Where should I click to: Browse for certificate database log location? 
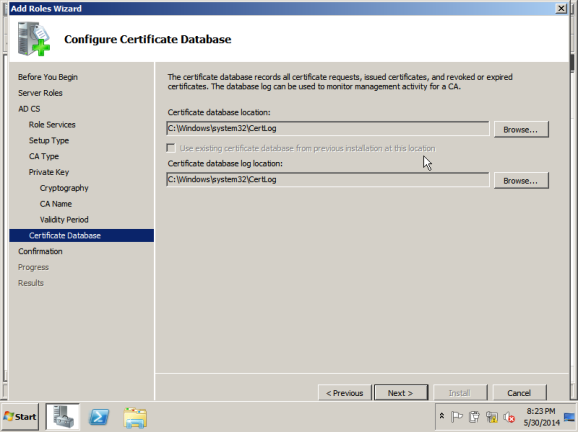point(521,181)
